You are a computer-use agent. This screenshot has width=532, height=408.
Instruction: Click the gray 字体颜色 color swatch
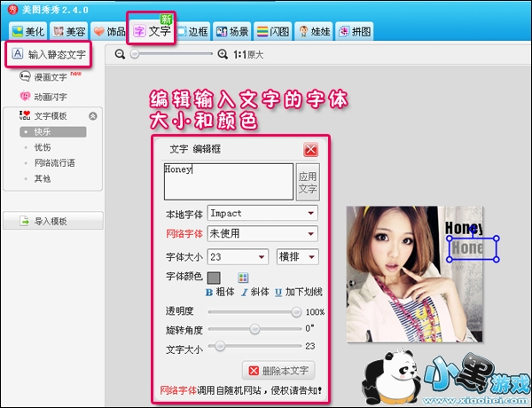214,278
